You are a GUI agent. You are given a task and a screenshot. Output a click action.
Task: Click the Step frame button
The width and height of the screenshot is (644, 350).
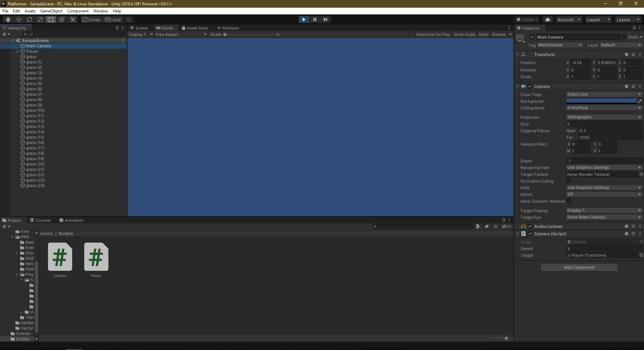coord(325,19)
